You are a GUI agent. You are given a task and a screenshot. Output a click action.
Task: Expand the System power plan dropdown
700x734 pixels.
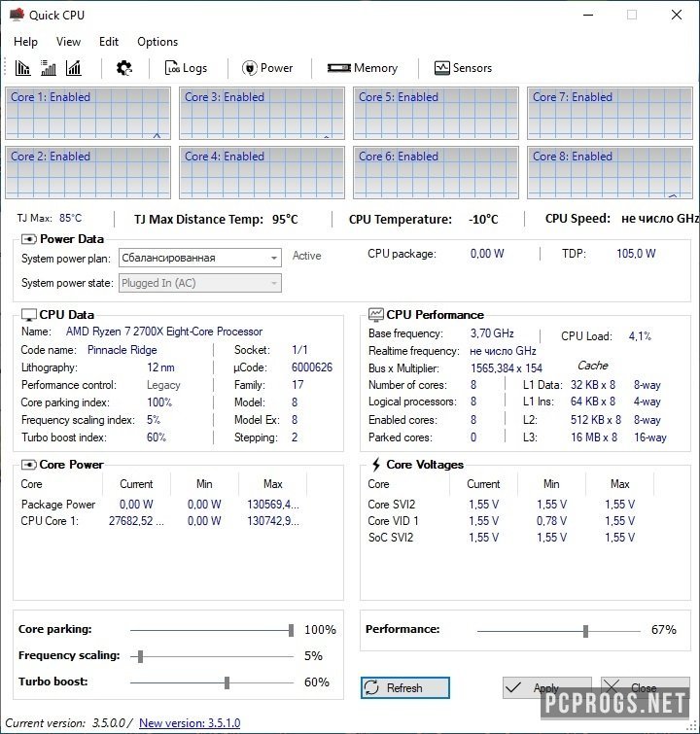[200, 258]
